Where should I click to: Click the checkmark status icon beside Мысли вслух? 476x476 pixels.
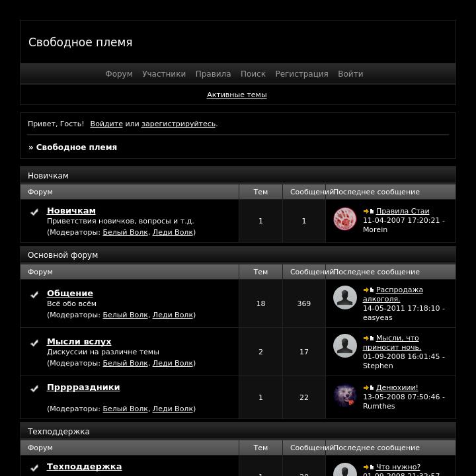pos(34,342)
